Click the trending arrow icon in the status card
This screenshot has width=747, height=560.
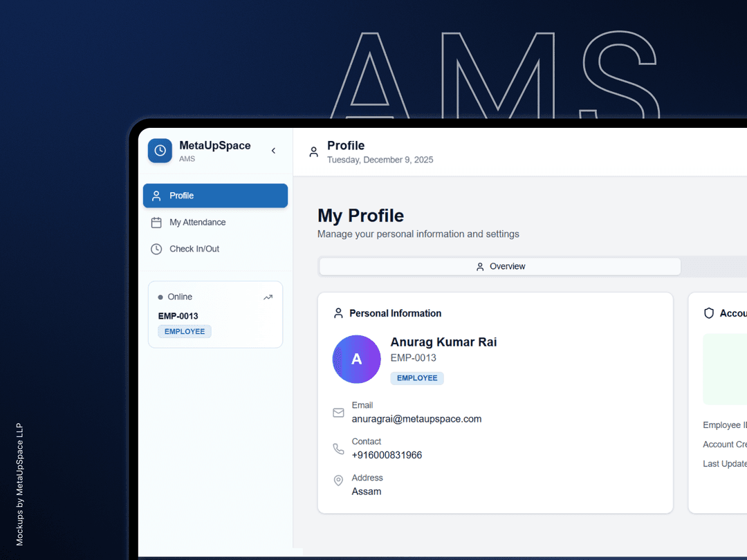268,296
